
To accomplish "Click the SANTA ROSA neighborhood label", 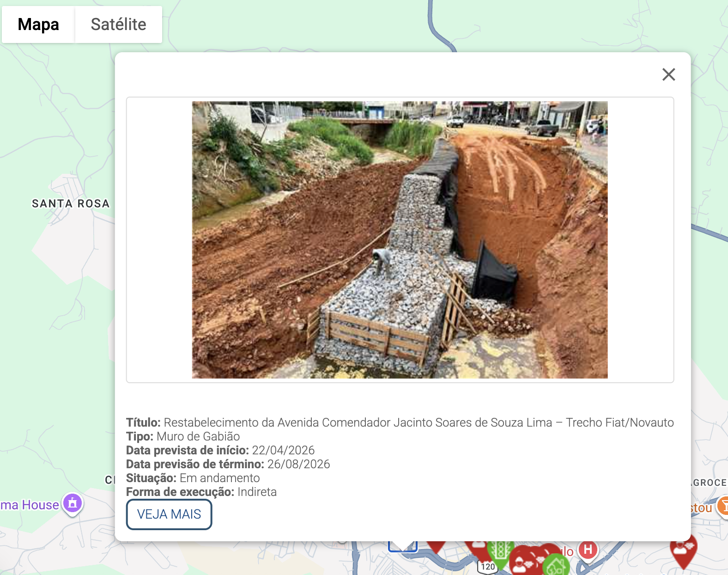I will click(71, 204).
